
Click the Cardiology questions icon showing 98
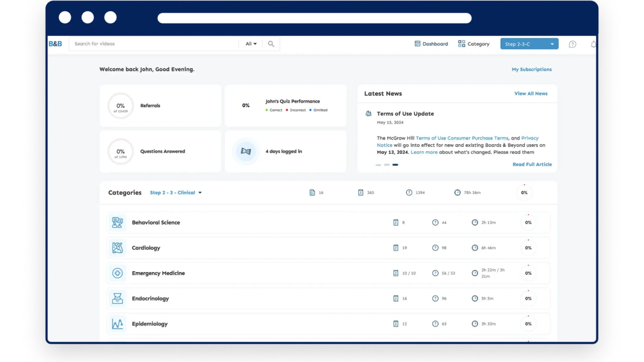pyautogui.click(x=435, y=248)
